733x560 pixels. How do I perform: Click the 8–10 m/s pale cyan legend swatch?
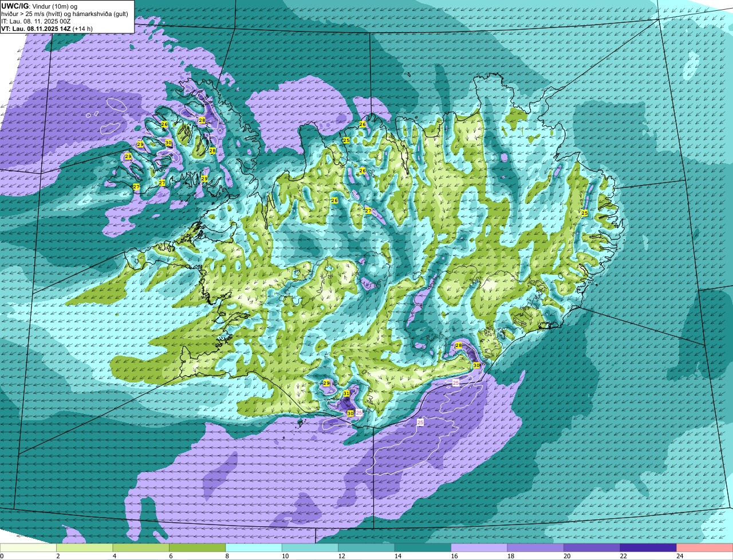254,547
